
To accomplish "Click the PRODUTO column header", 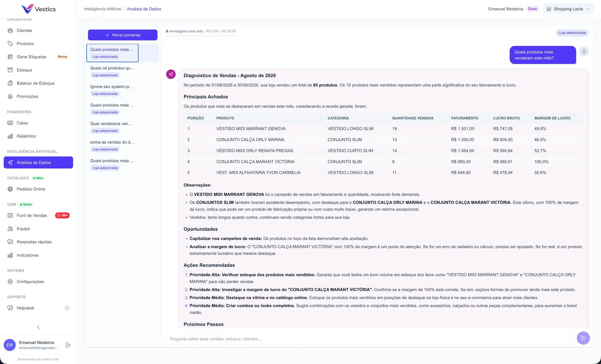I will pos(225,118).
